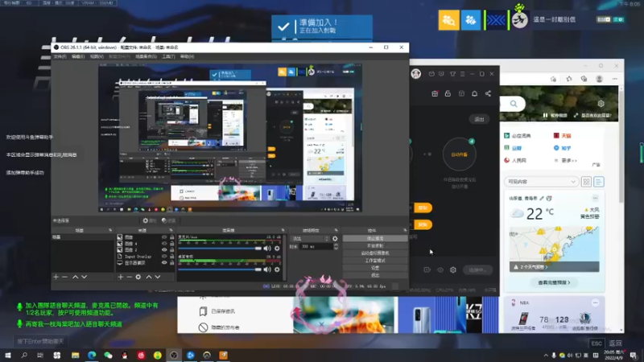Viewport: 644px width, 362px height.
Task: Mute the 桌面音频 speaker icon
Action: [x=267, y=269]
